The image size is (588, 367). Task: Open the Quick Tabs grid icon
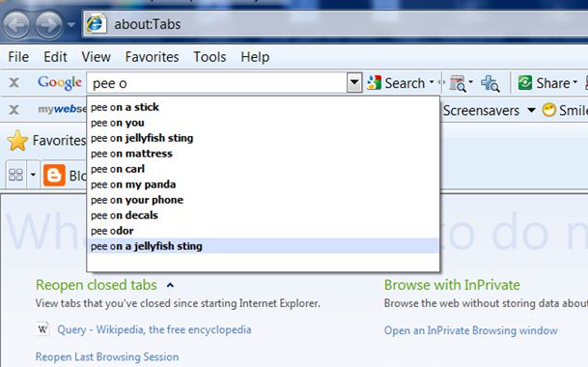(15, 175)
